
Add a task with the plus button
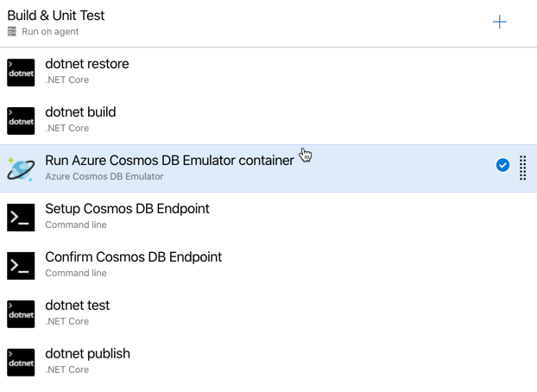(x=499, y=22)
